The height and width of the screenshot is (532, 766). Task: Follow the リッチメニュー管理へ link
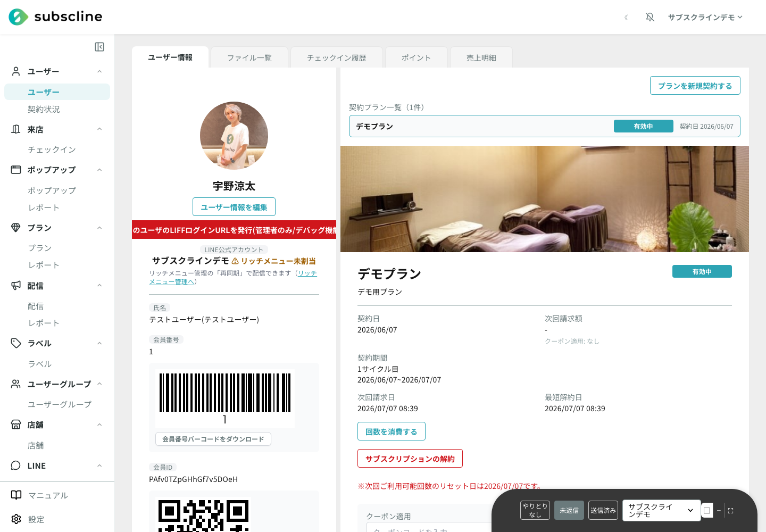(233, 277)
